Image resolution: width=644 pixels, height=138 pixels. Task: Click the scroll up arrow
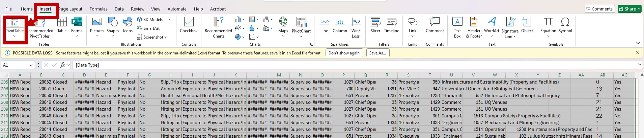[642, 75]
